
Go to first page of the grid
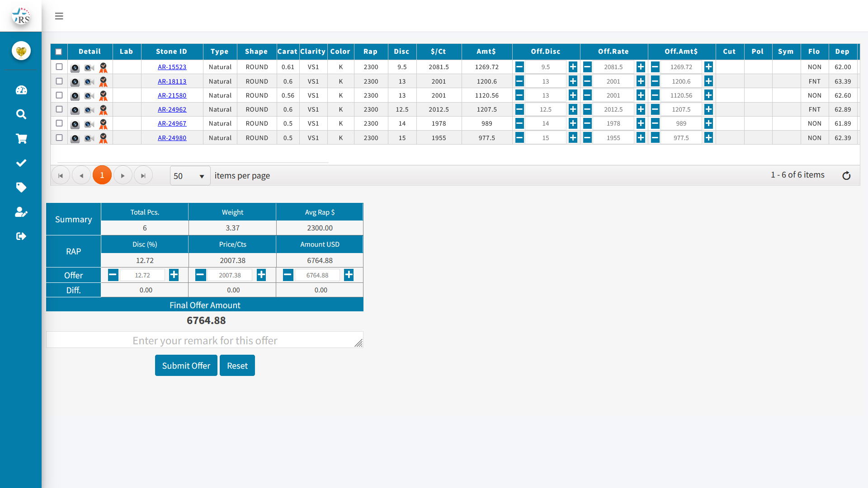pos(61,175)
